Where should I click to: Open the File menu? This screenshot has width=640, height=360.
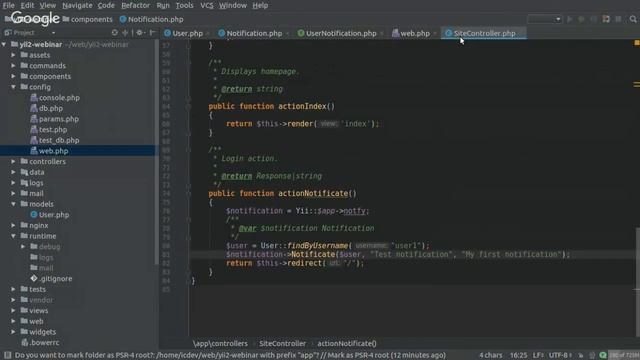tap(8, 5)
